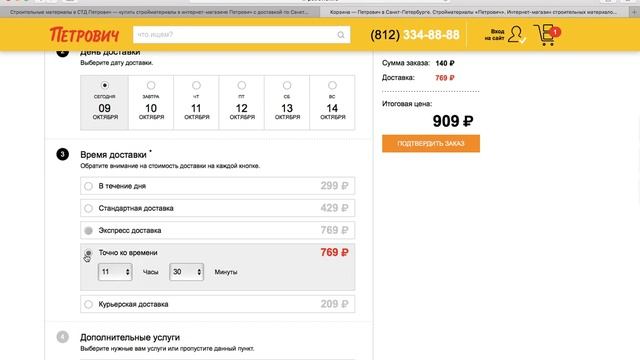Open the hours dropdown showing 11
Screen dimensions: 640x360
115,272
